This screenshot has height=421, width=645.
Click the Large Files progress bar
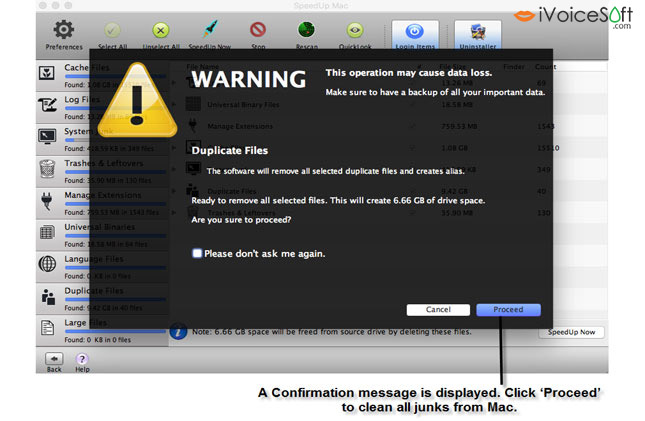(x=115, y=331)
